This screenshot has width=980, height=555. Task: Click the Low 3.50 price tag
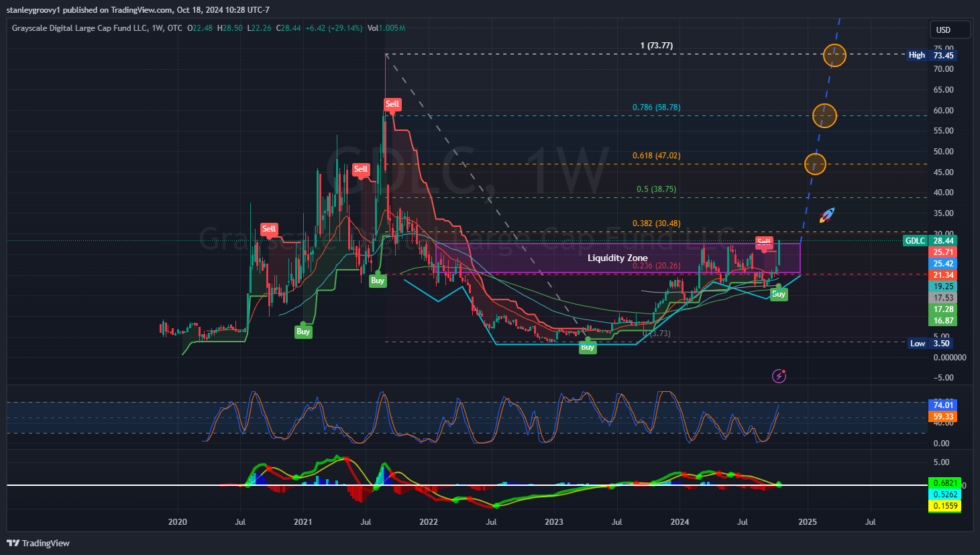[932, 344]
